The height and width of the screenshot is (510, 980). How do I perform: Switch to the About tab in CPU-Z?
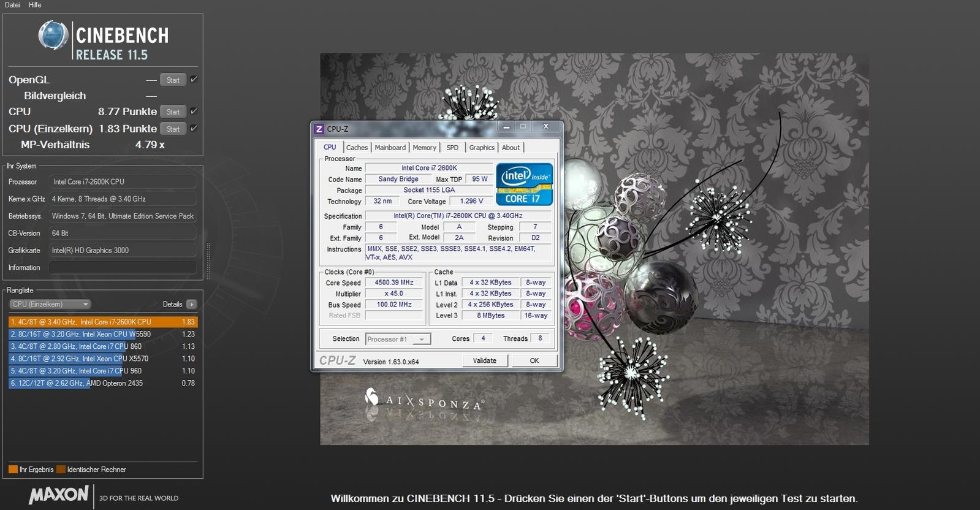[x=511, y=148]
